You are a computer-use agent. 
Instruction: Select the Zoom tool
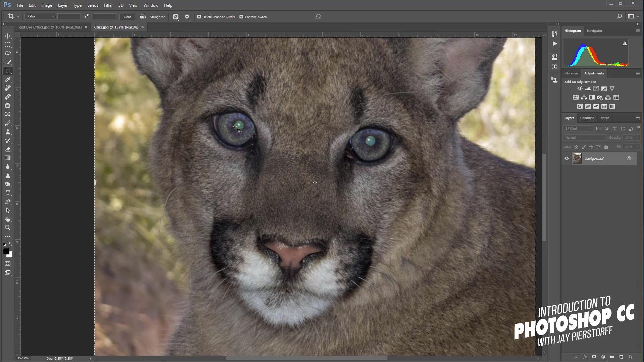click(x=7, y=228)
